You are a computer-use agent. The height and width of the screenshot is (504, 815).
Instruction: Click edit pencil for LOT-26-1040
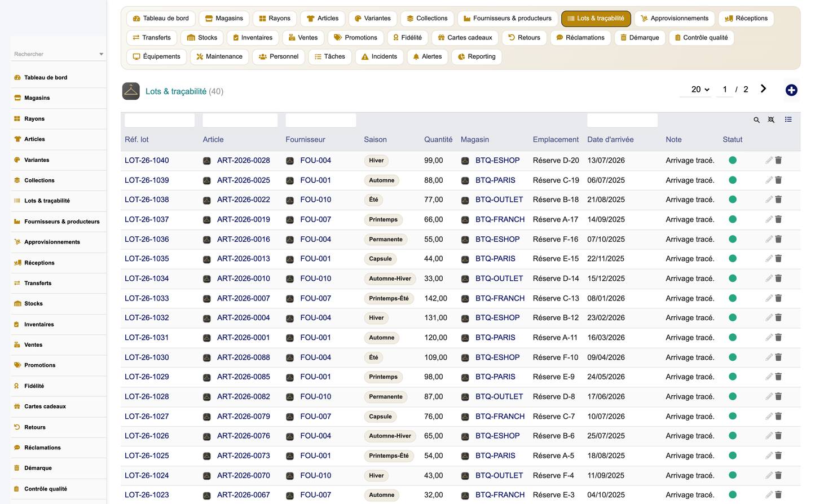[769, 160]
